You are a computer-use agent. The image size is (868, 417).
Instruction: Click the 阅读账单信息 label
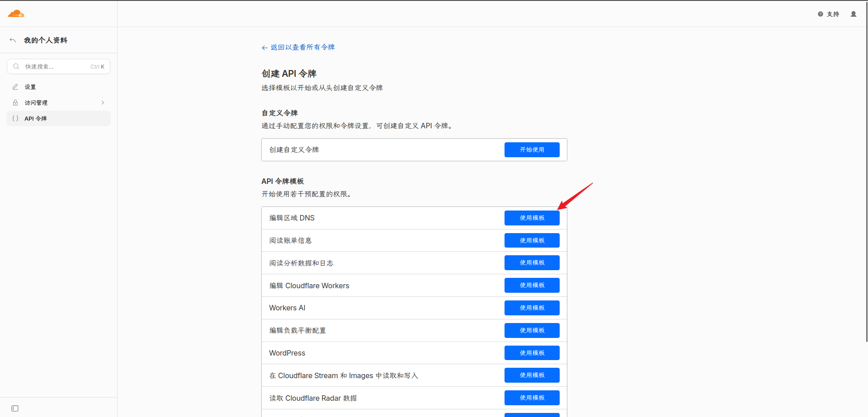291,240
